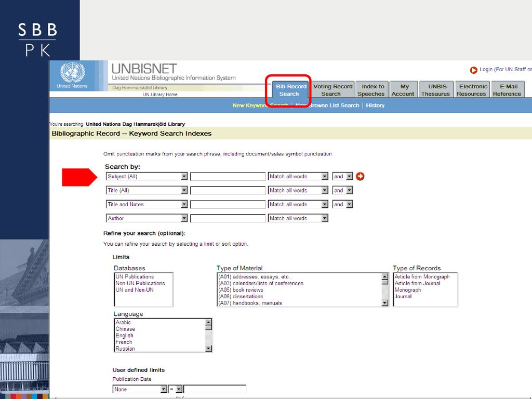Select 'Article from Journal' record type
The width and height of the screenshot is (532, 399).
(x=417, y=283)
